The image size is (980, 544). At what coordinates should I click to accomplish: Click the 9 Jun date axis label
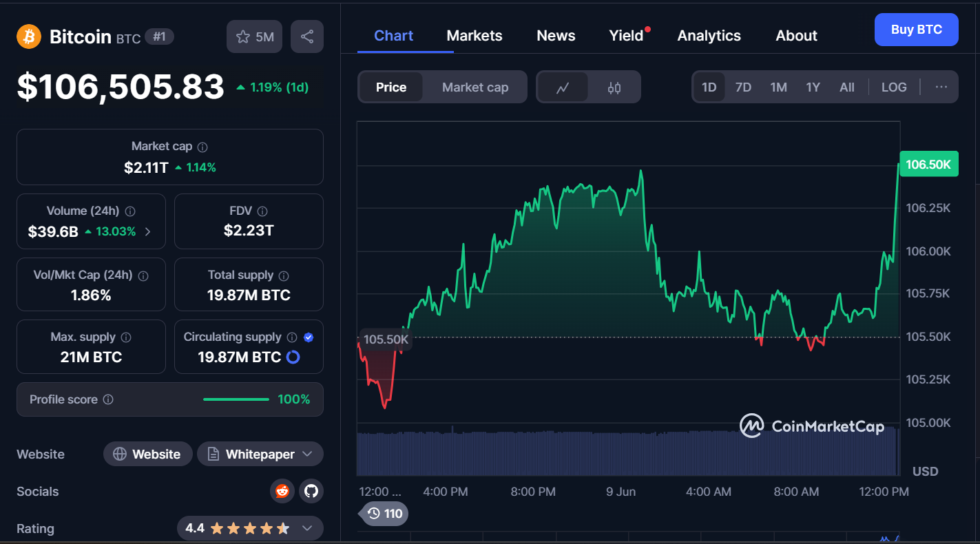621,492
